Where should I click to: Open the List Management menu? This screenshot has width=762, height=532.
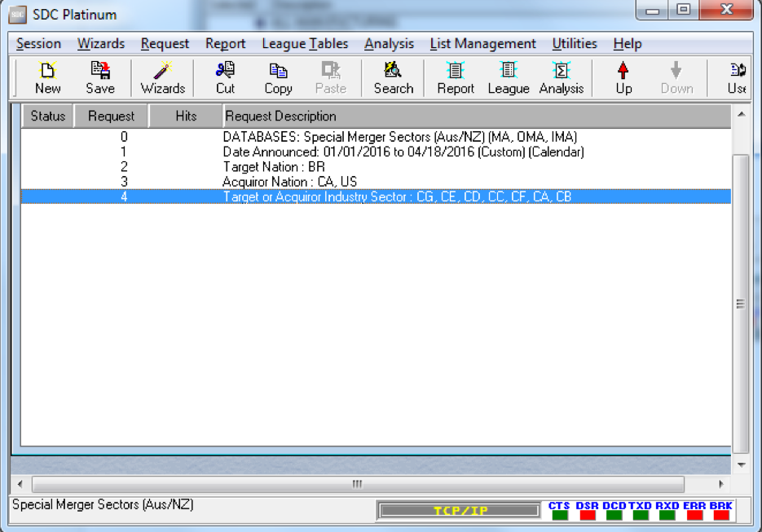click(482, 44)
